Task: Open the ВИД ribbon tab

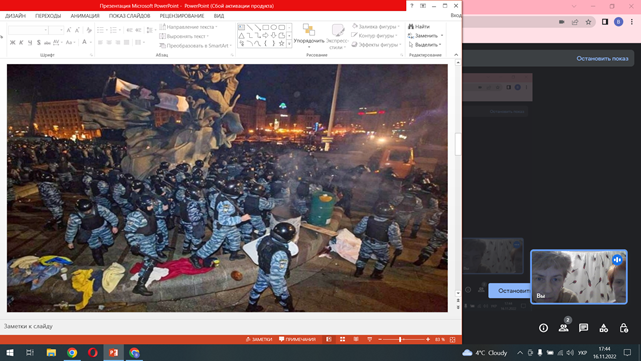Action: click(219, 16)
